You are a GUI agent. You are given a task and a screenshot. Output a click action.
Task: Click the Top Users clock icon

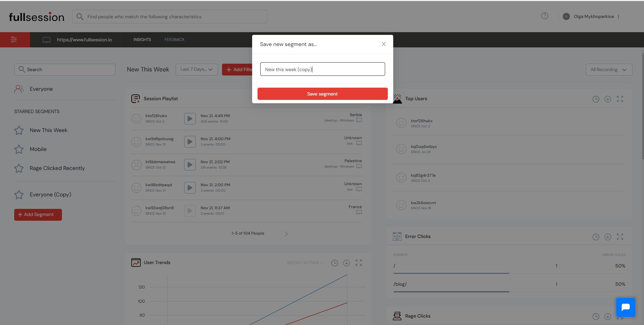coord(596,99)
